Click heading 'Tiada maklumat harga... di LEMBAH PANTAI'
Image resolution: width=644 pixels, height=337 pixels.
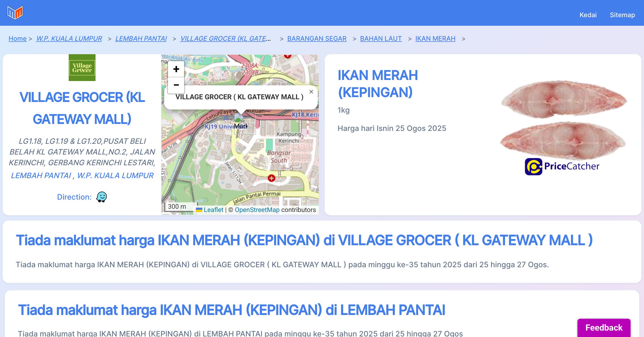[232, 310]
